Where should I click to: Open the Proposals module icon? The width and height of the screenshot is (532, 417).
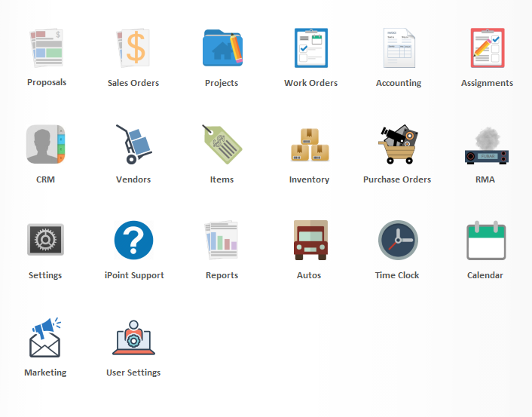pyautogui.click(x=46, y=48)
